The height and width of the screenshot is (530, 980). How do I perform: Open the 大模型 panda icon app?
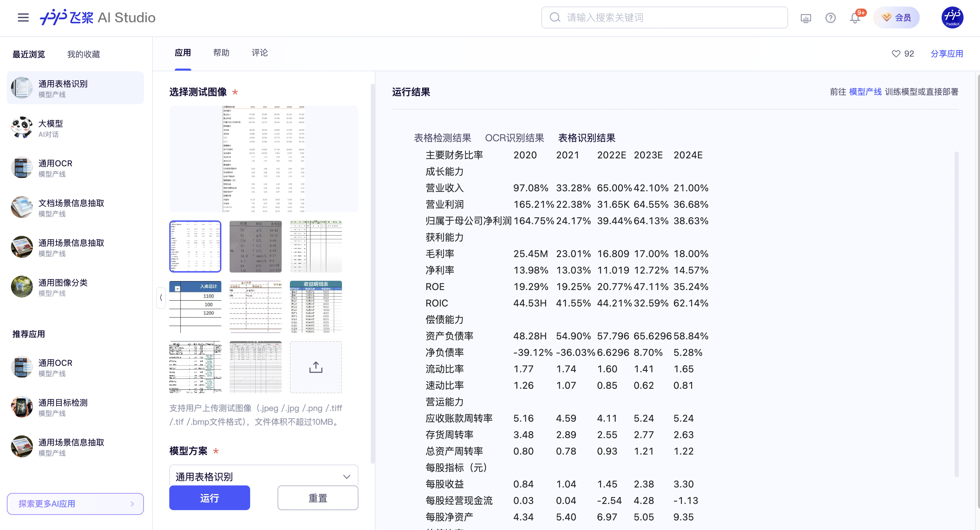pos(22,128)
